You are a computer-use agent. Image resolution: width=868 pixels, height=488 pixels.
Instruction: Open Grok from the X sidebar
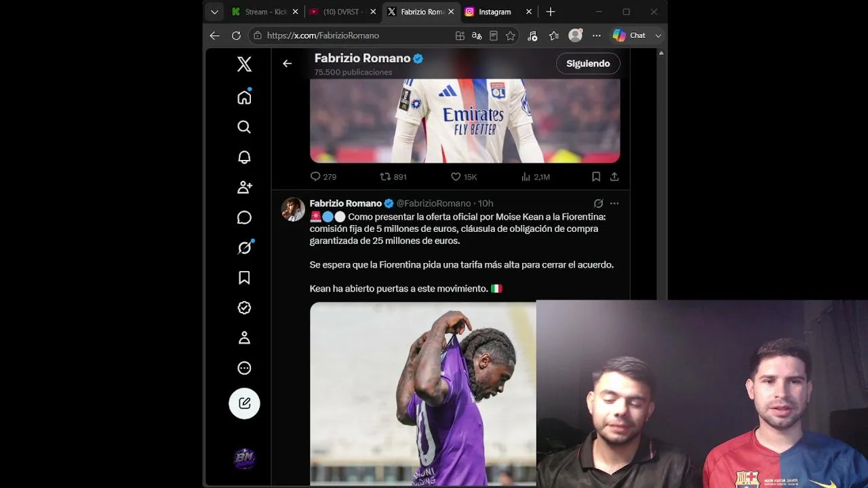point(244,247)
